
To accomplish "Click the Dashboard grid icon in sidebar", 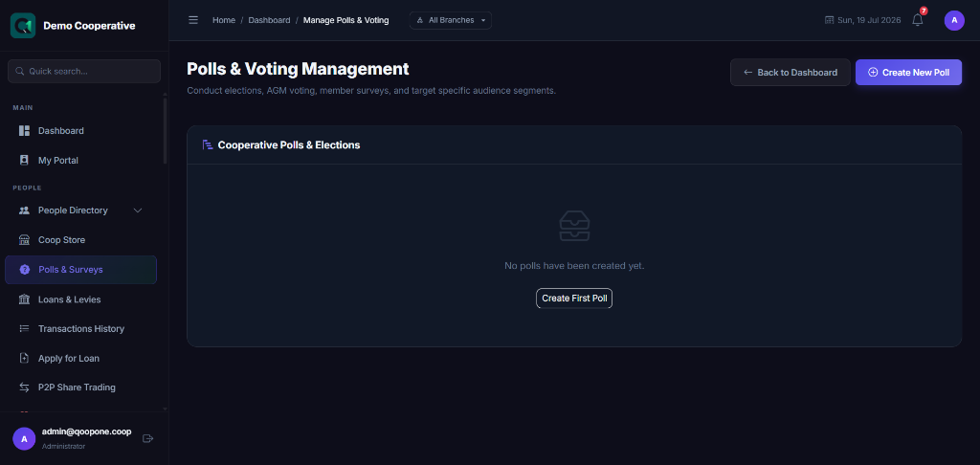I will pos(24,131).
